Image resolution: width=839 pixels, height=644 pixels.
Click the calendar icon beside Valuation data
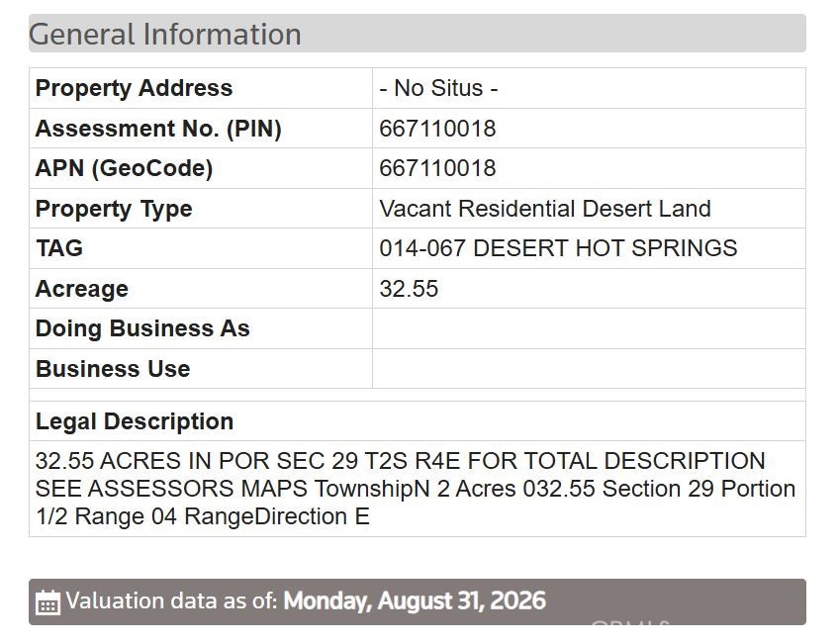coord(47,601)
